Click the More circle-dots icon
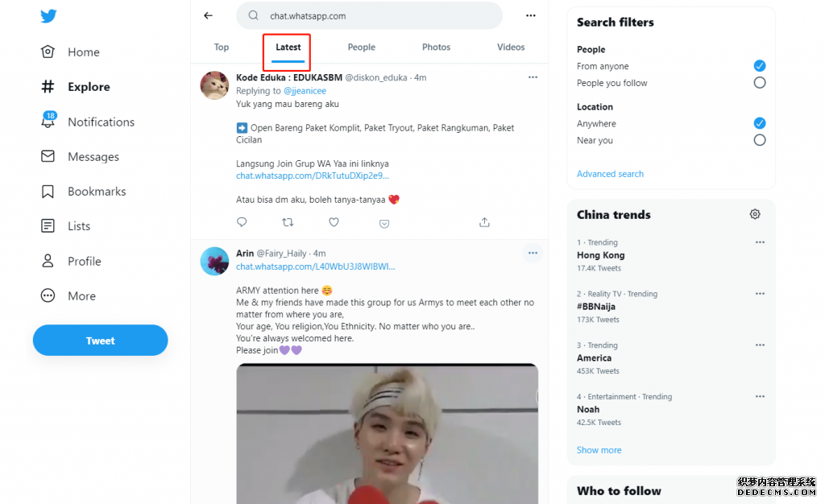Screen dimensions: 825x504 48,295
